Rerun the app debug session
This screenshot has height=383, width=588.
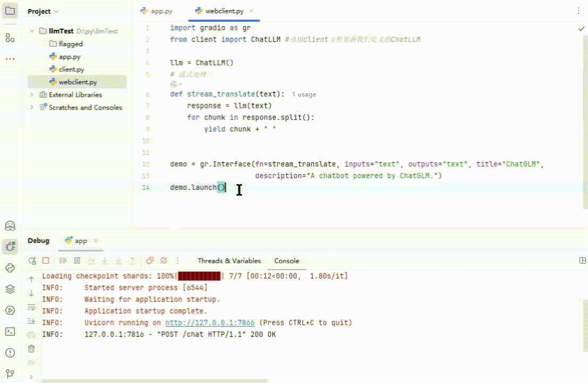tap(32, 261)
